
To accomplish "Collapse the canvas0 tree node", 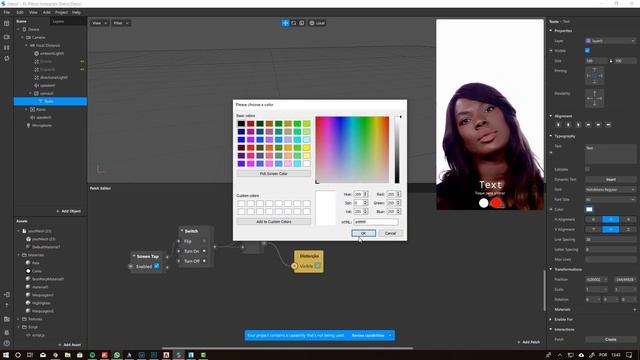I will (x=31, y=93).
